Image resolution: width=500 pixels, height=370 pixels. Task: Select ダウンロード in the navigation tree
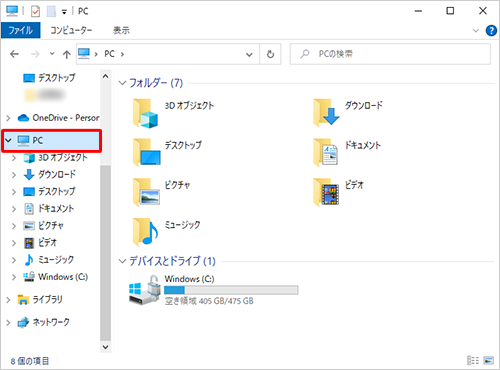[50, 174]
